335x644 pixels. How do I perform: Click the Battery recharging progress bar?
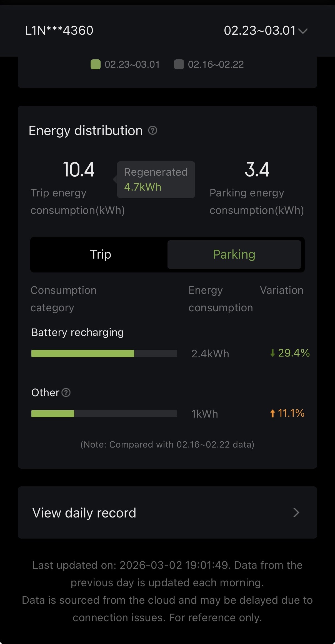[104, 353]
